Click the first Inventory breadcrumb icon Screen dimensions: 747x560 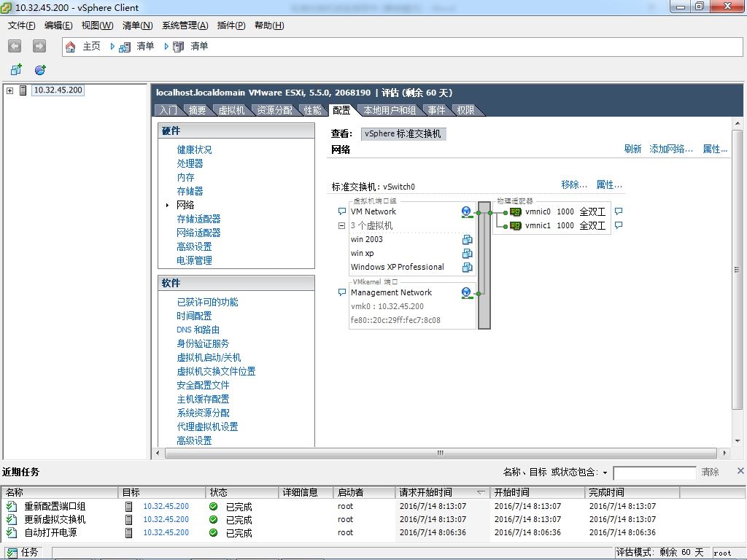point(125,47)
